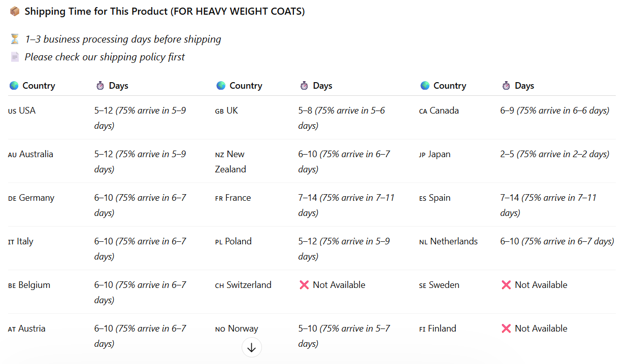The height and width of the screenshot is (364, 631).
Task: Click the globe icon in first Country header
Action: pyautogui.click(x=14, y=86)
